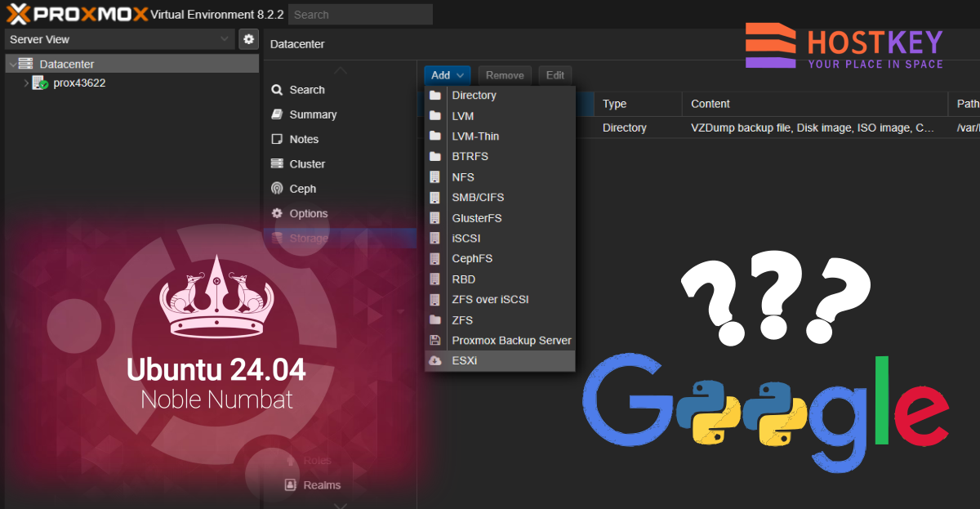Collapse the Datacenter tree node
This screenshot has height=509, width=980.
tap(11, 64)
